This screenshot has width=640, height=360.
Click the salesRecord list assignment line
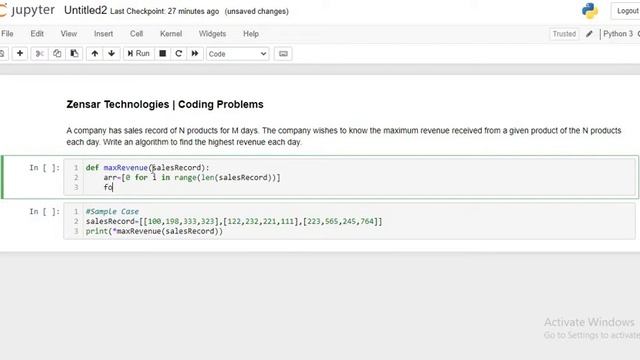(234, 221)
